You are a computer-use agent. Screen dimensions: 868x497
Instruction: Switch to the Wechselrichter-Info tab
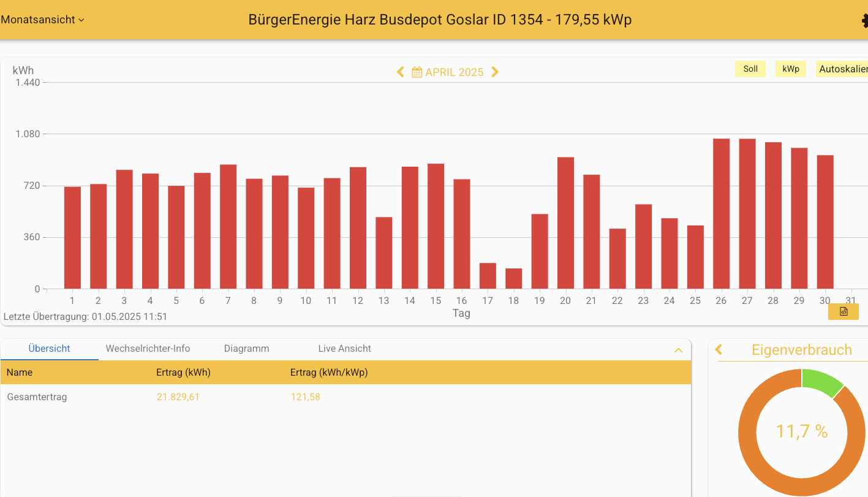click(x=148, y=349)
